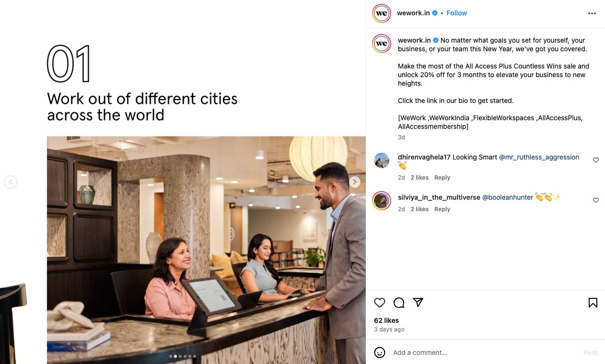
Task: Reply to silviya_in_the_multiverse's comment
Action: 442,209
